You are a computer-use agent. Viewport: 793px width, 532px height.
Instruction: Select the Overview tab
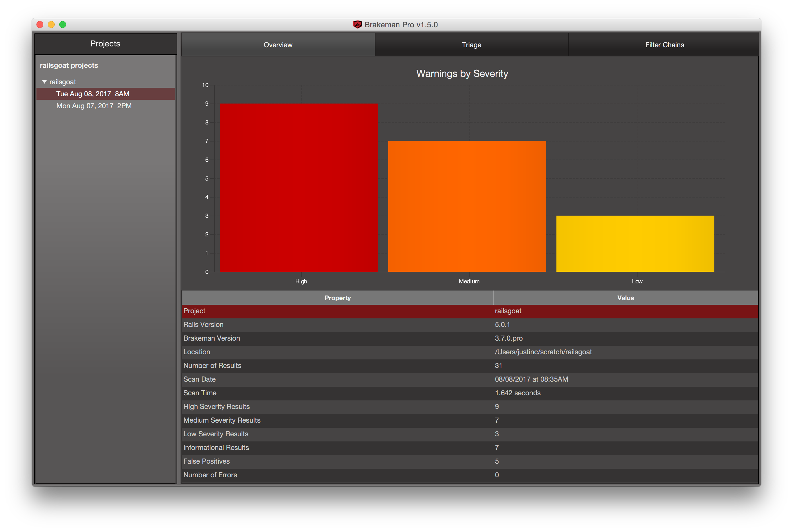click(278, 44)
